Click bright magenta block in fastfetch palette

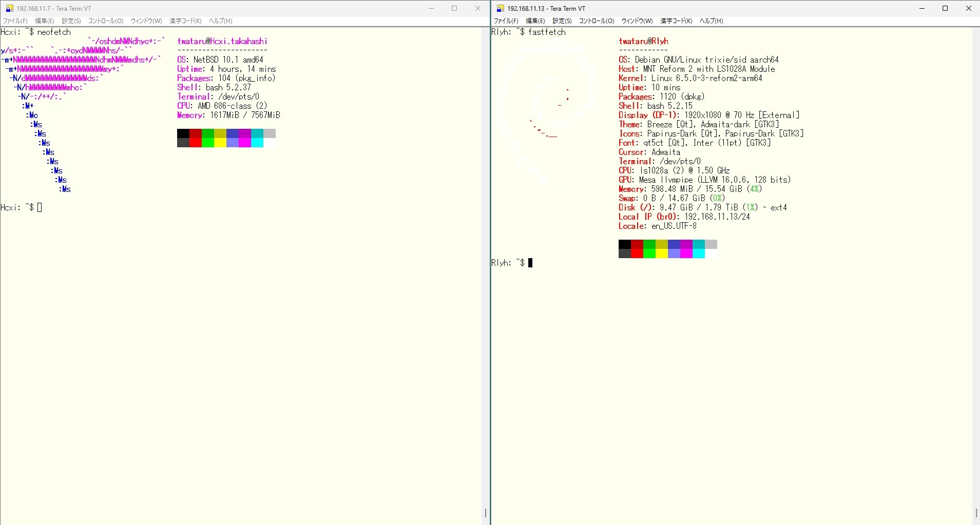[686, 254]
